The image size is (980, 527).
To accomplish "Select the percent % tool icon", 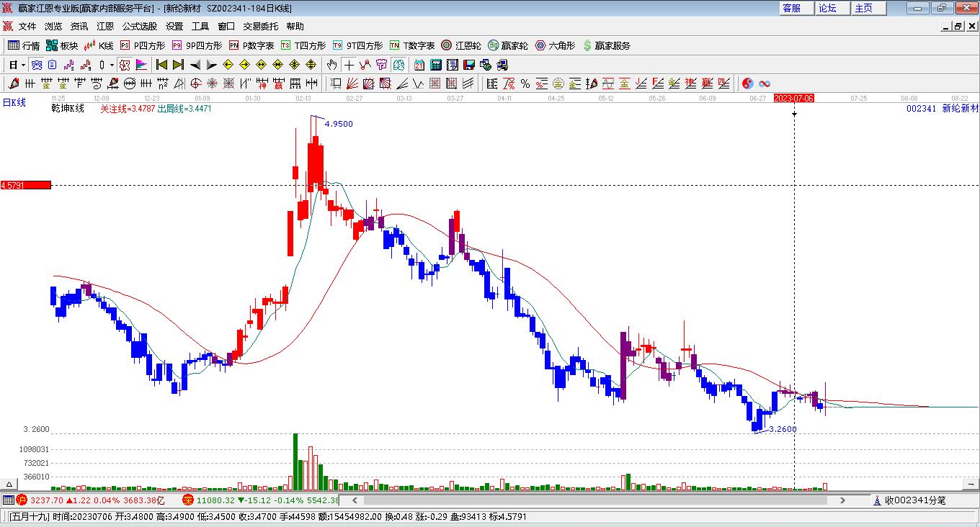I will tap(525, 84).
